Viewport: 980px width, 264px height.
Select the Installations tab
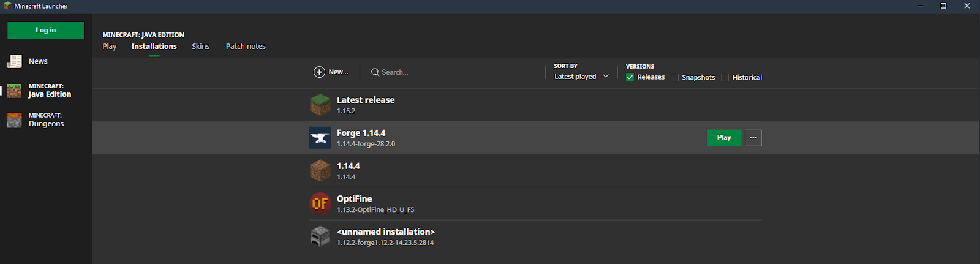[x=154, y=47]
